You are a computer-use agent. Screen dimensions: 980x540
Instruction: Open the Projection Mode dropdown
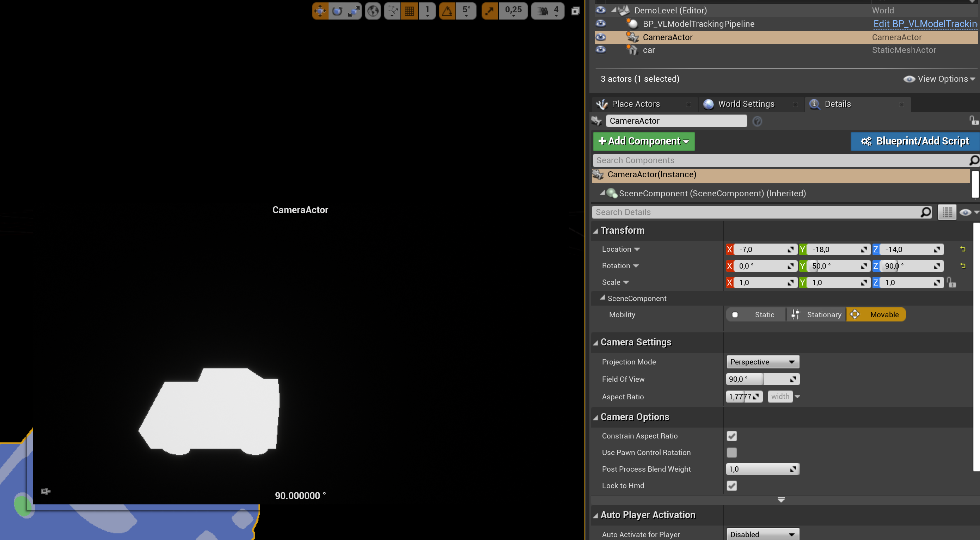[762, 362]
